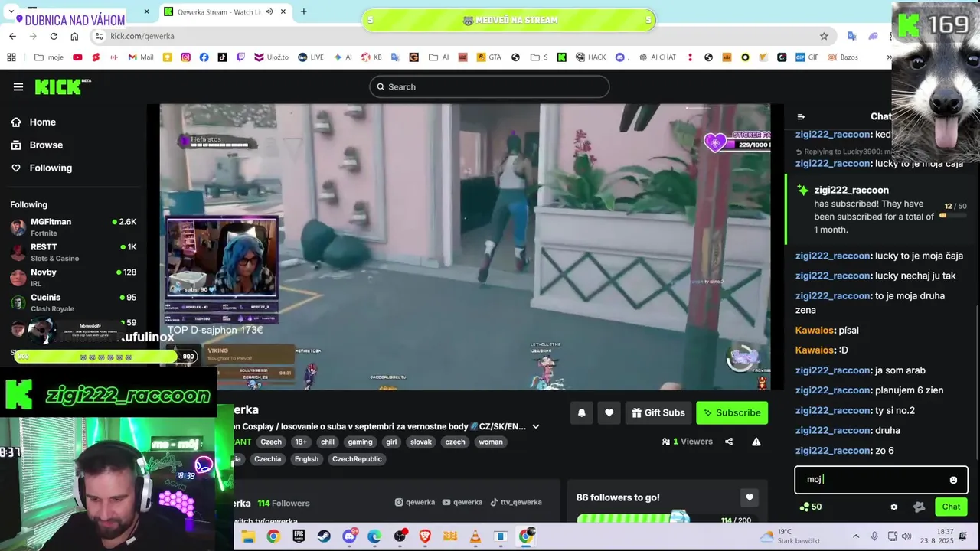This screenshot has width=980, height=551.
Task: Go to Home in the sidebar
Action: [x=42, y=122]
